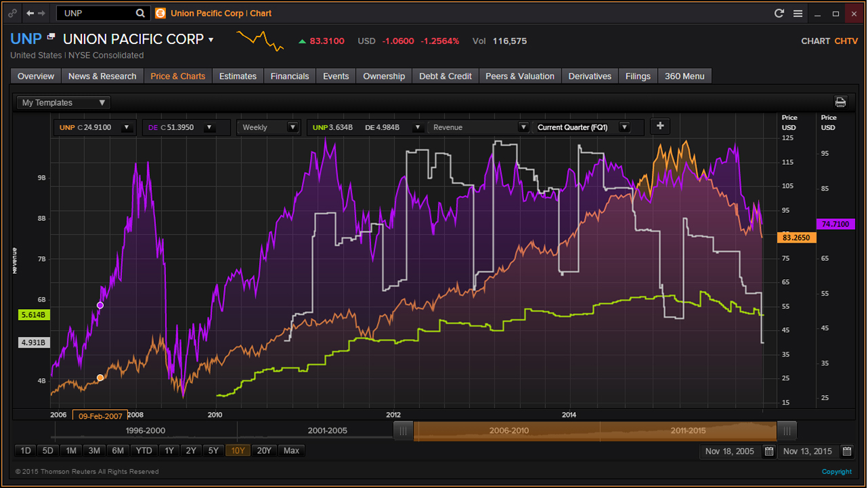Click the 83.2650 orange price label

798,237
